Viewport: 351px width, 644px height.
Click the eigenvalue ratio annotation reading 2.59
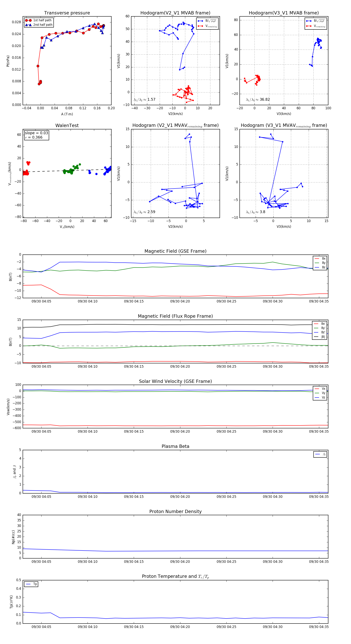click(x=144, y=212)
